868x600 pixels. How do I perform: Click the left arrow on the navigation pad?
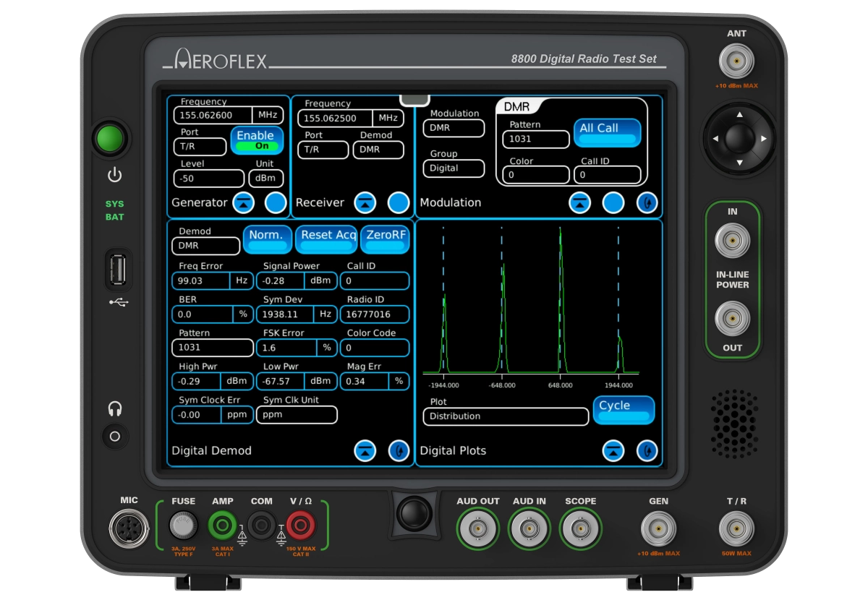(x=715, y=139)
